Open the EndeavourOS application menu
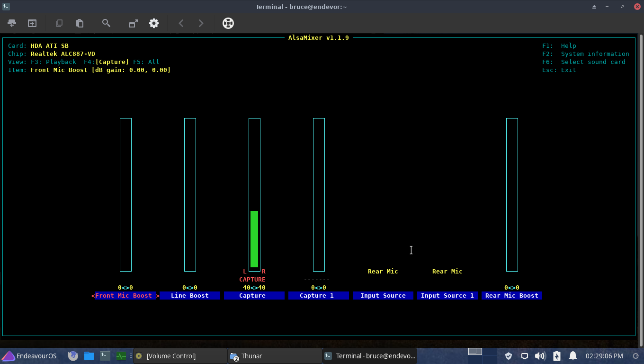Viewport: 644px width, 364px height. 29,356
